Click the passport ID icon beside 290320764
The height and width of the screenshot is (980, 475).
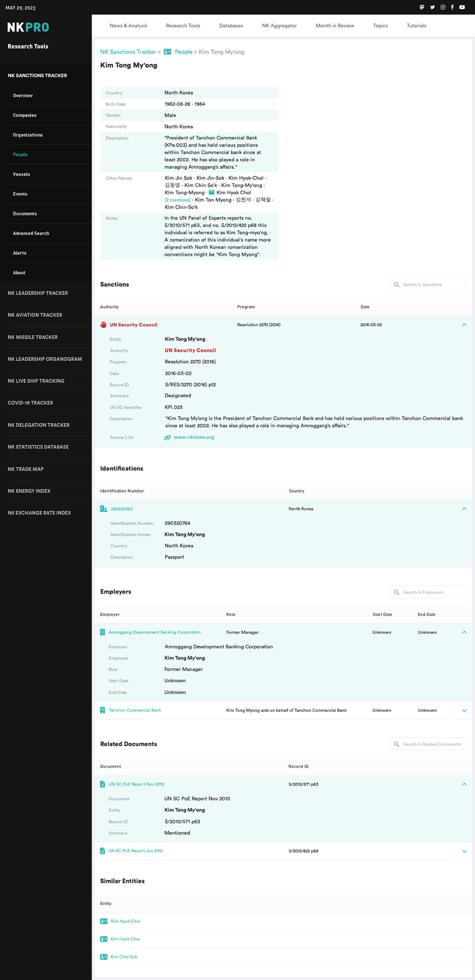pos(103,508)
